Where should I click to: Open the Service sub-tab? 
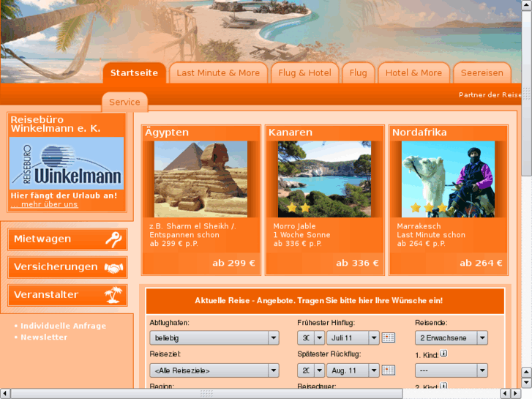click(124, 102)
